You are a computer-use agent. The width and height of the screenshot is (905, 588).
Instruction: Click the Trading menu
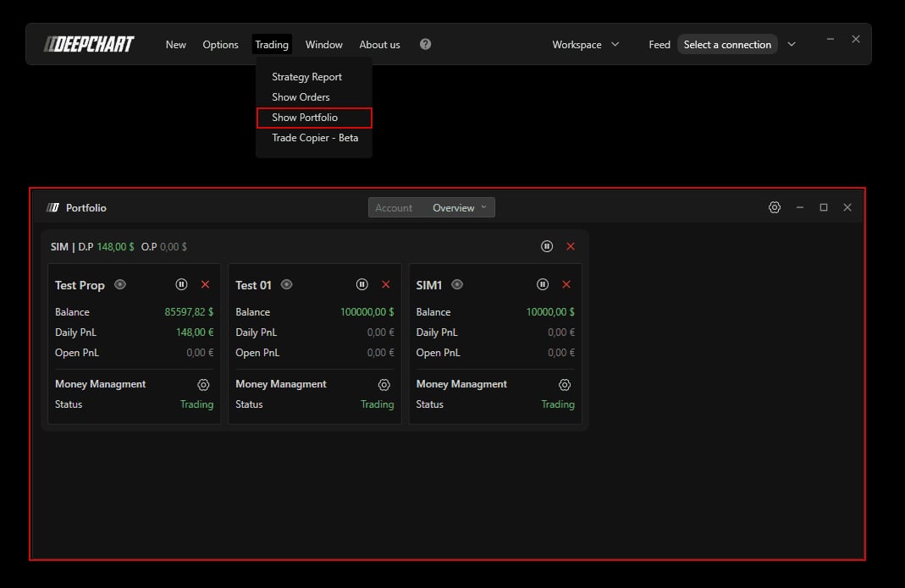(272, 45)
